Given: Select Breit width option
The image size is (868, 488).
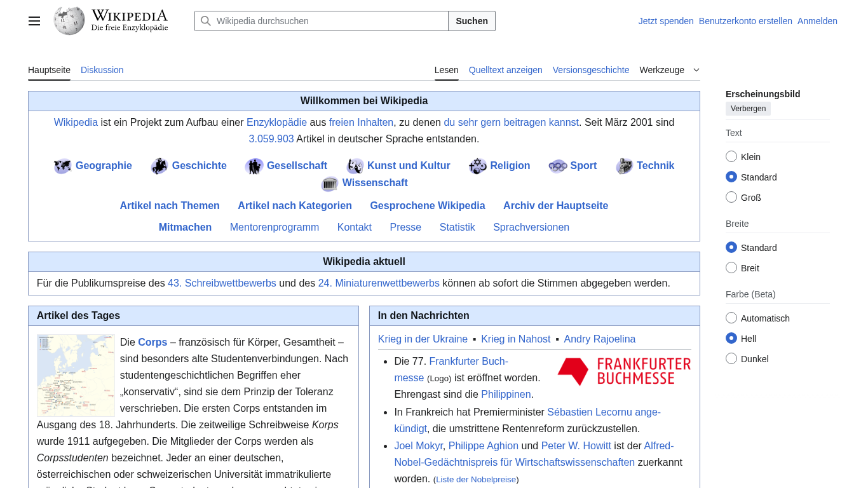Looking at the screenshot, I should click(x=731, y=268).
